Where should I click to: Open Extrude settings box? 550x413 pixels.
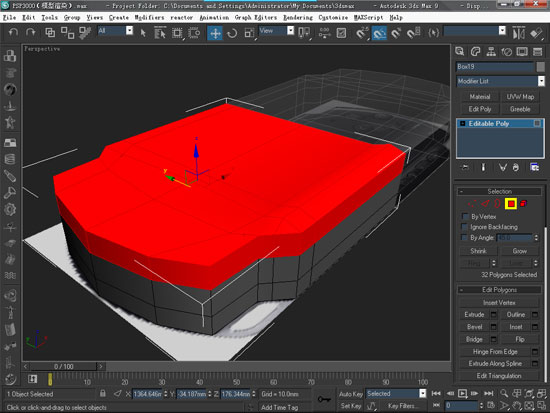tap(494, 314)
